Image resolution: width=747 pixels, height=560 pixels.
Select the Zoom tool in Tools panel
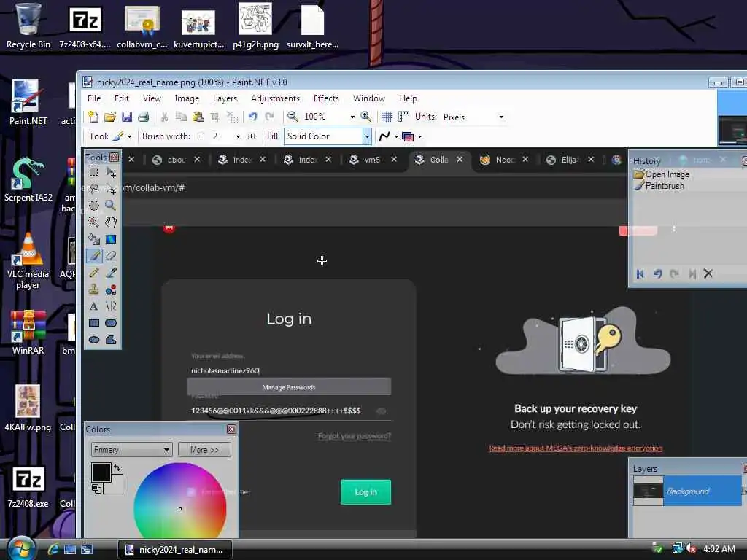111,205
